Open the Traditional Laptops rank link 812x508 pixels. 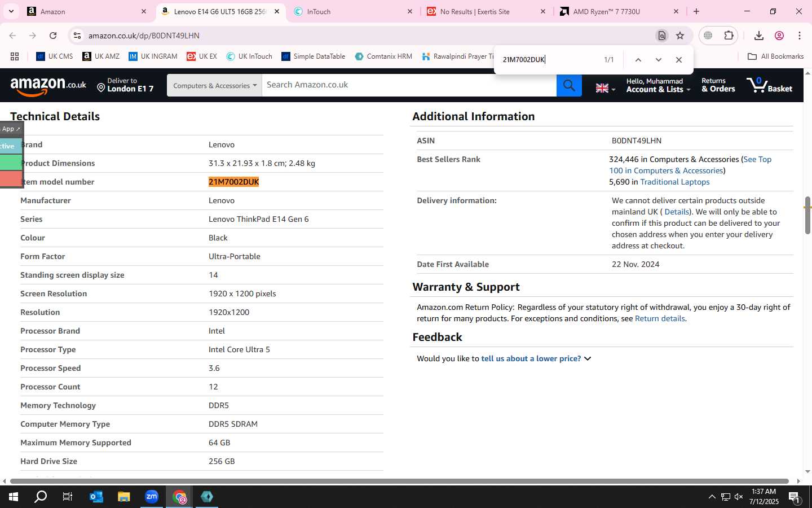[x=674, y=182]
